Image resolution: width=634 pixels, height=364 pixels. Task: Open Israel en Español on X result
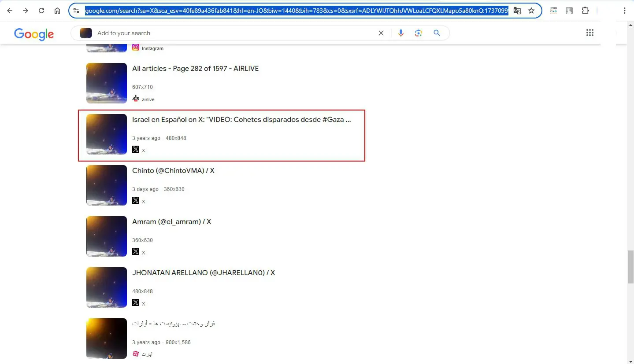tap(241, 120)
